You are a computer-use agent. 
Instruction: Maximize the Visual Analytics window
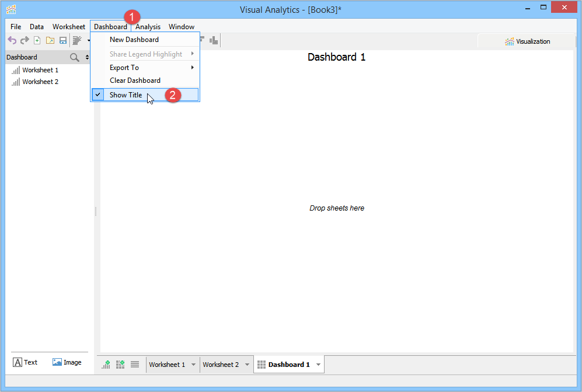coord(543,8)
